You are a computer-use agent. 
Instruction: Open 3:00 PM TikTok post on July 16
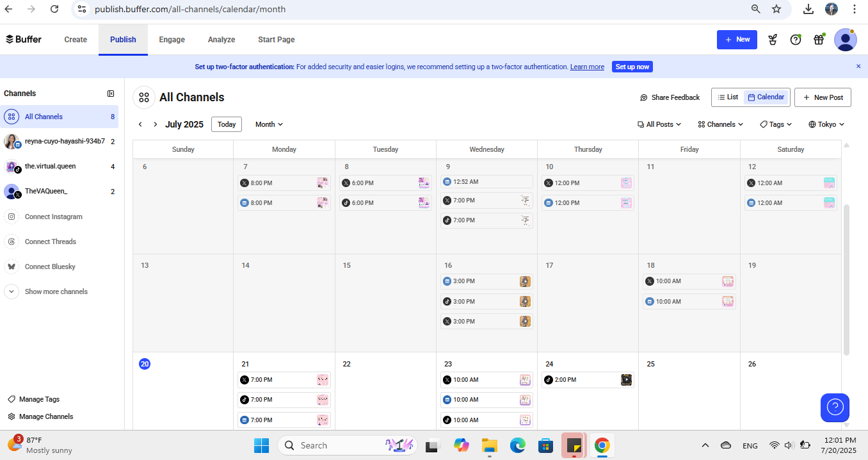click(486, 301)
